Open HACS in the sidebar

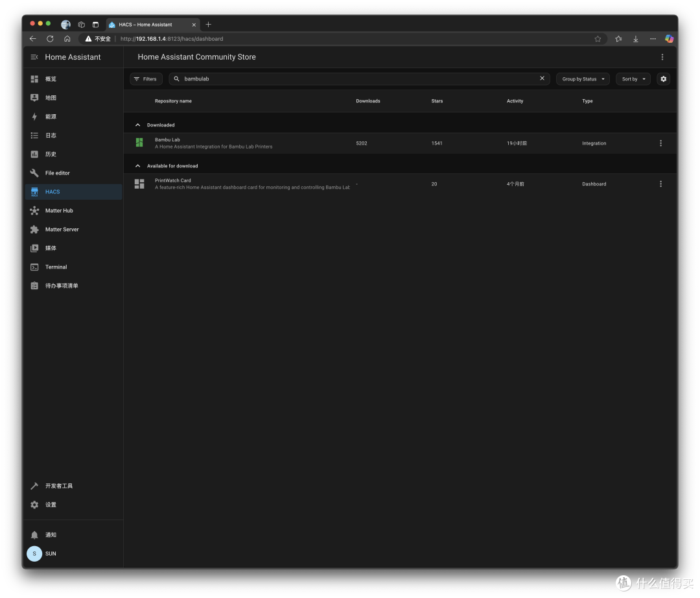[73, 191]
